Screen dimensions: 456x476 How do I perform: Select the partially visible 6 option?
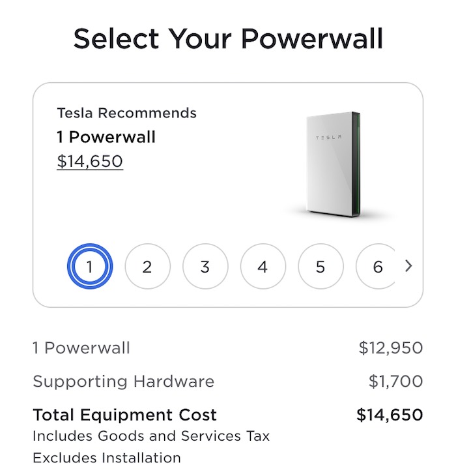click(376, 266)
